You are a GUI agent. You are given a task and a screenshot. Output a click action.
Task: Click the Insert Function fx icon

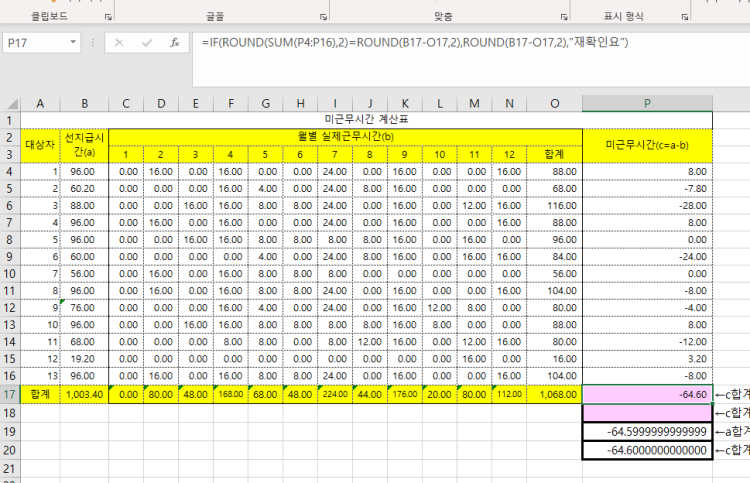pos(174,43)
